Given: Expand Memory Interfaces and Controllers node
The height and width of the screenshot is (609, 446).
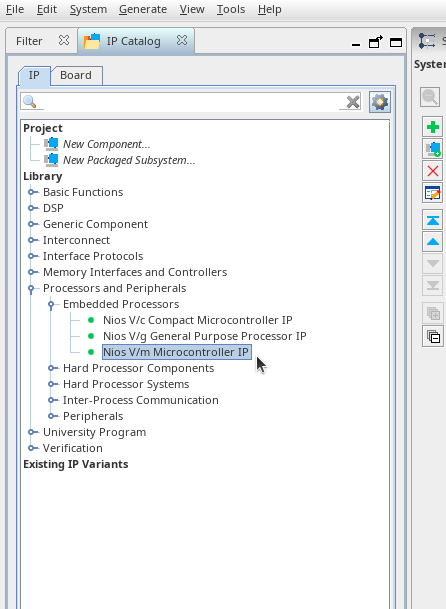Looking at the screenshot, I should (33, 272).
